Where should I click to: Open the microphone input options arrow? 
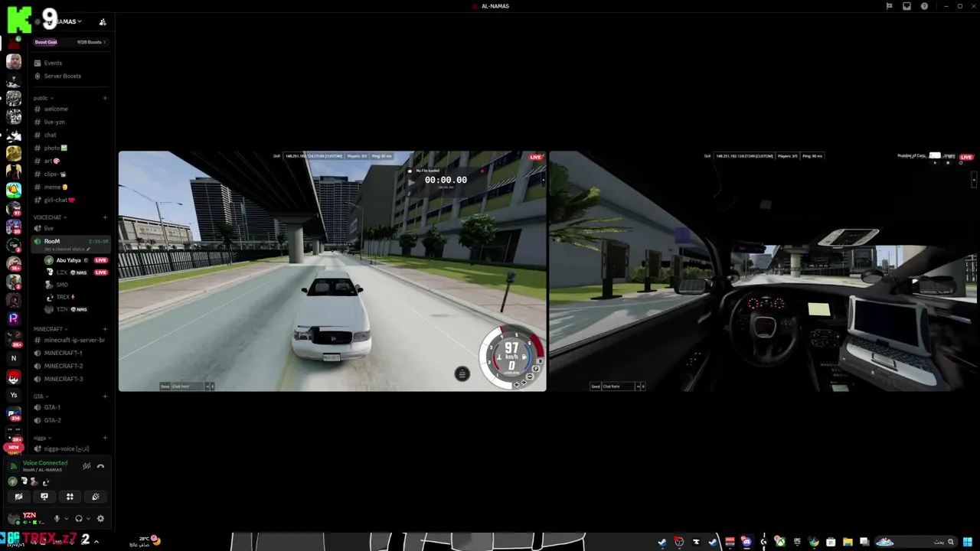[67, 518]
